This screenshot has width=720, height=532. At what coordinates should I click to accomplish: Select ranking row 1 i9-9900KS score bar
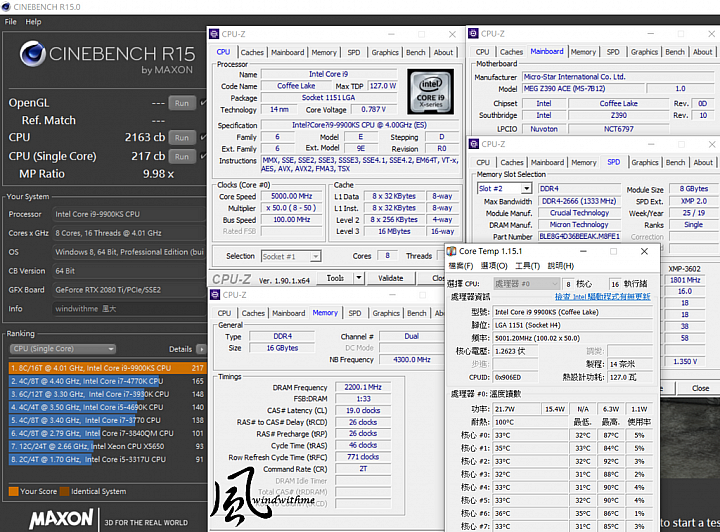(x=107, y=368)
